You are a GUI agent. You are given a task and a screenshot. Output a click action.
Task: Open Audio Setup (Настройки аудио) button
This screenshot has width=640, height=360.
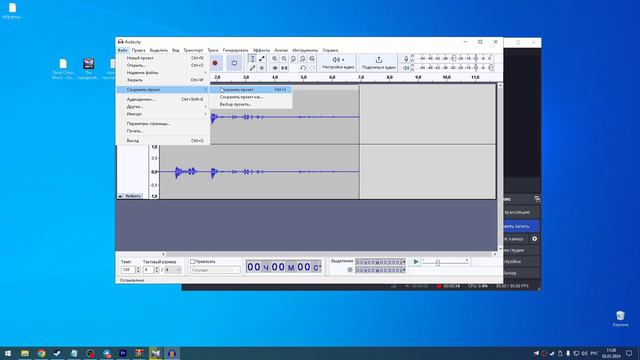click(338, 63)
